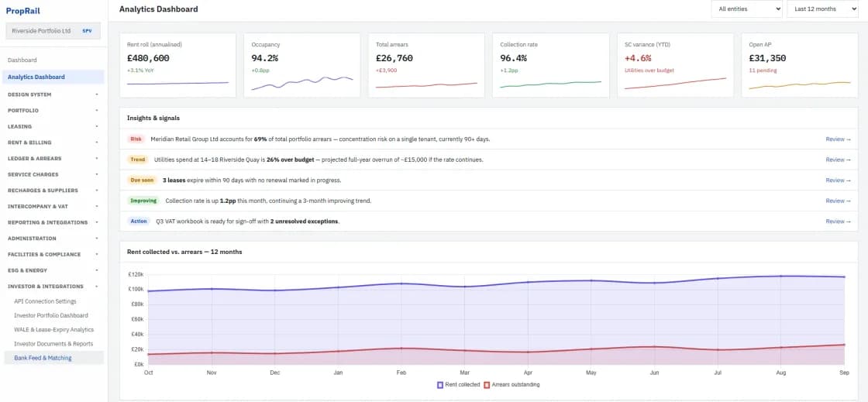Review the Q3 VAT workbook action
The width and height of the screenshot is (868, 402).
click(838, 222)
